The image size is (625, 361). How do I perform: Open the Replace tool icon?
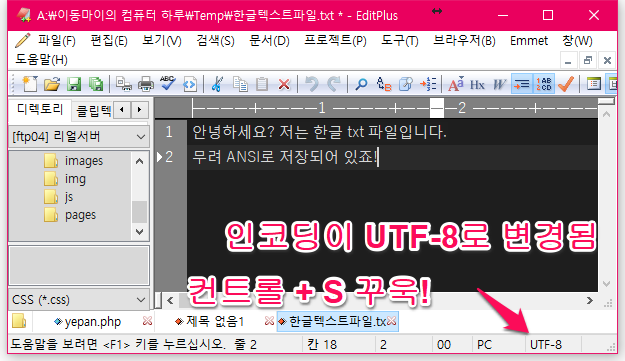tap(384, 84)
